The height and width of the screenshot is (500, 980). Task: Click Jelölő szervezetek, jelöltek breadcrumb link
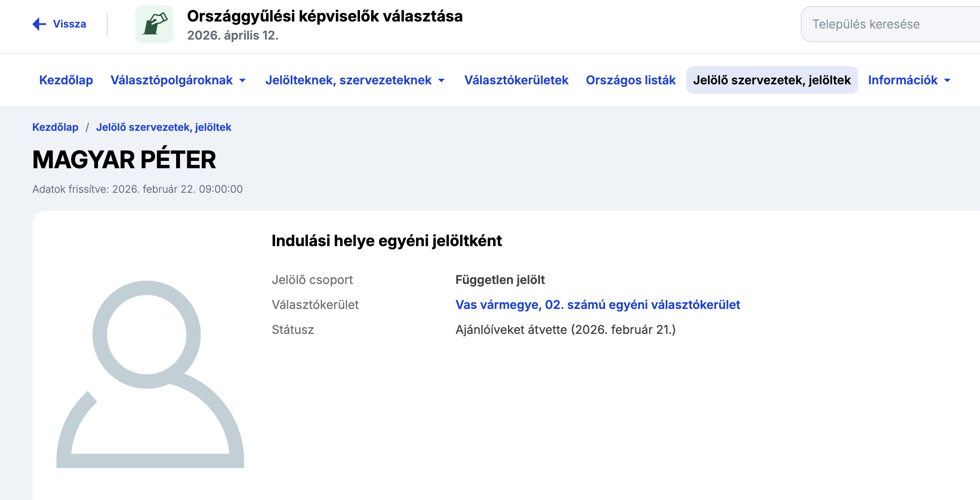pos(164,127)
